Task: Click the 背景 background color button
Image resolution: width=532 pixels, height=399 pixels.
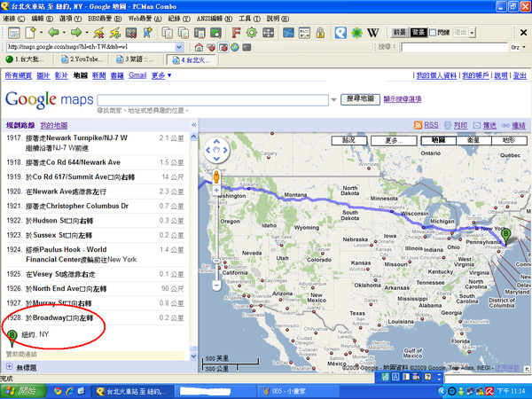Action: (419, 33)
